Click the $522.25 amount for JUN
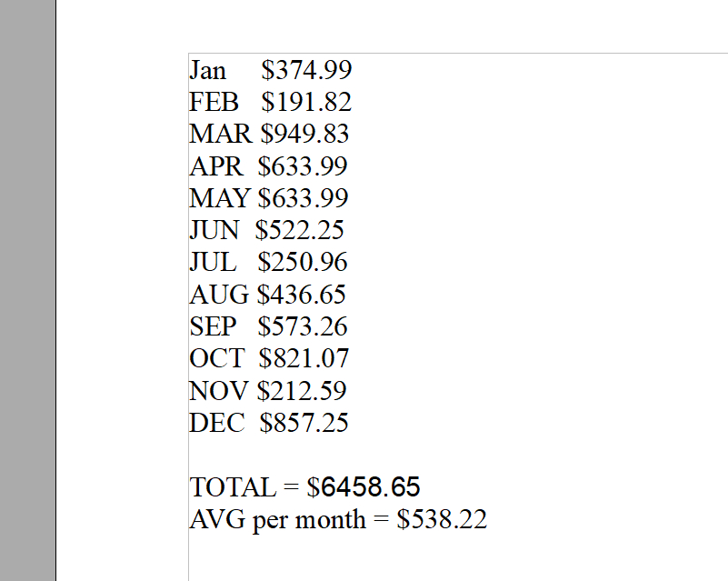This screenshot has width=728, height=581. click(x=300, y=230)
